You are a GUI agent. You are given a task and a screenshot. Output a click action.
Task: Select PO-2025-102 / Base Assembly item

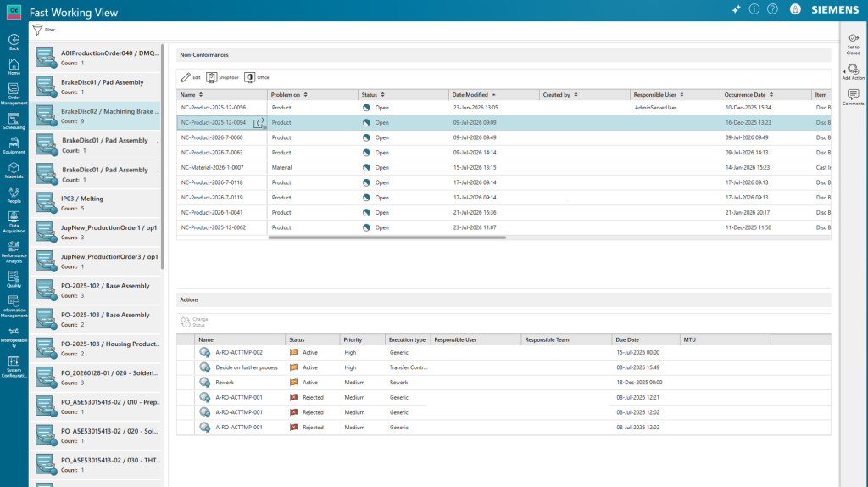pyautogui.click(x=96, y=290)
